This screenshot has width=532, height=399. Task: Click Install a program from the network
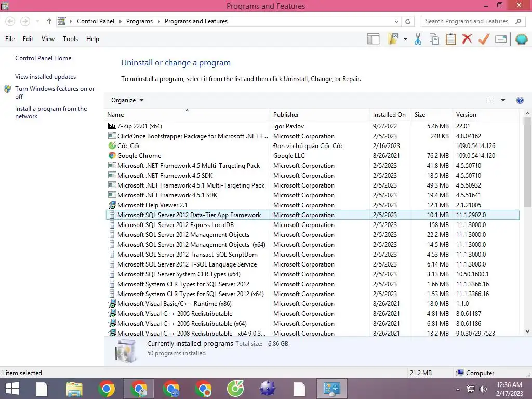51,112
